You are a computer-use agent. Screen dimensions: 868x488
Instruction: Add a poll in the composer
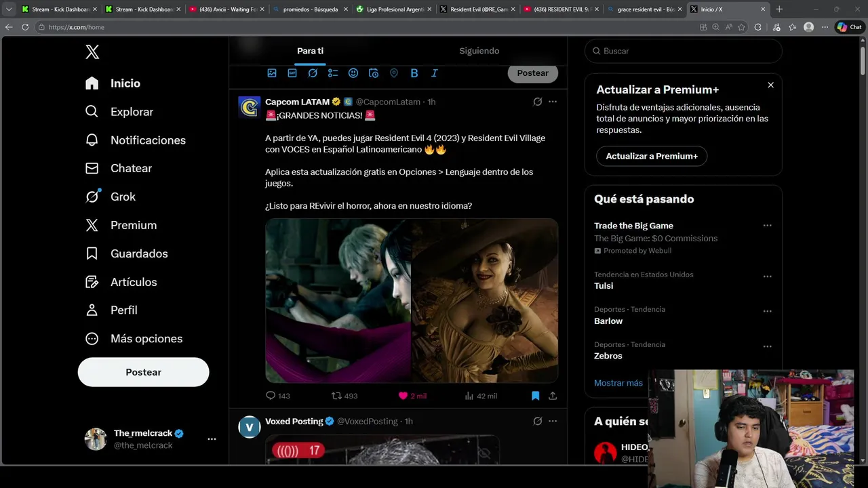pyautogui.click(x=333, y=73)
